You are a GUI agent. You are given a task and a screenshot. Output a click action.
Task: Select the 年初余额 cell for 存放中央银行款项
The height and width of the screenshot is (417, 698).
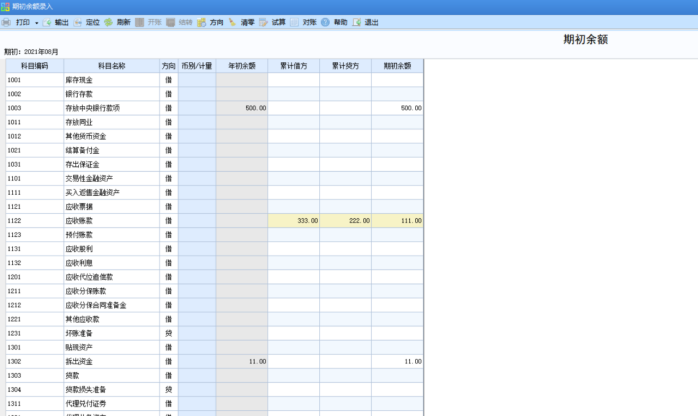[241, 107]
